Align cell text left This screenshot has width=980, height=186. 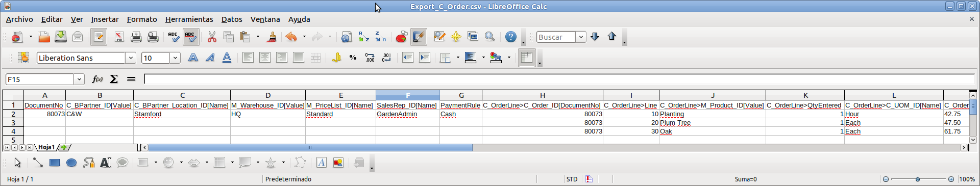tap(248, 58)
